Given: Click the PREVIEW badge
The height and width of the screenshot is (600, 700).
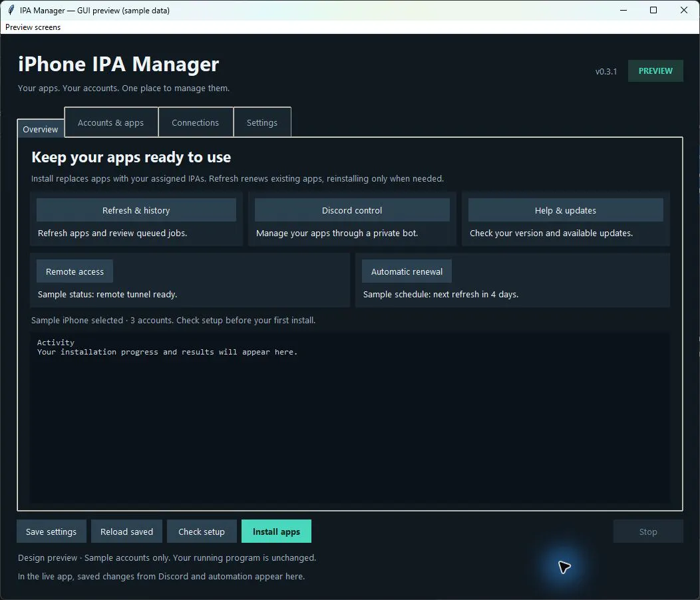Looking at the screenshot, I should click(655, 71).
